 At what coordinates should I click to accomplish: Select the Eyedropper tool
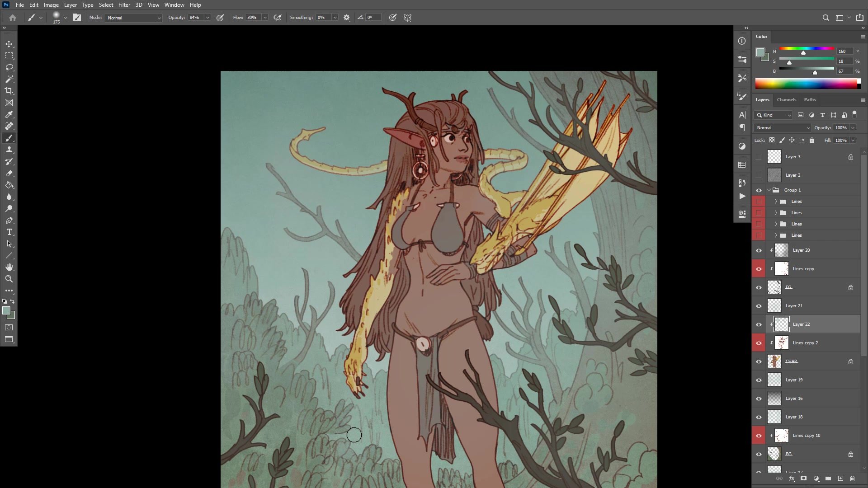tap(9, 114)
